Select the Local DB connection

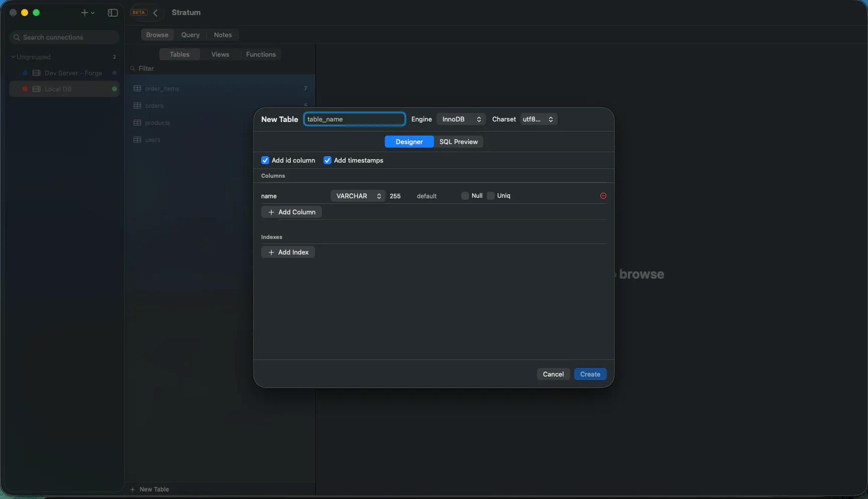point(64,89)
